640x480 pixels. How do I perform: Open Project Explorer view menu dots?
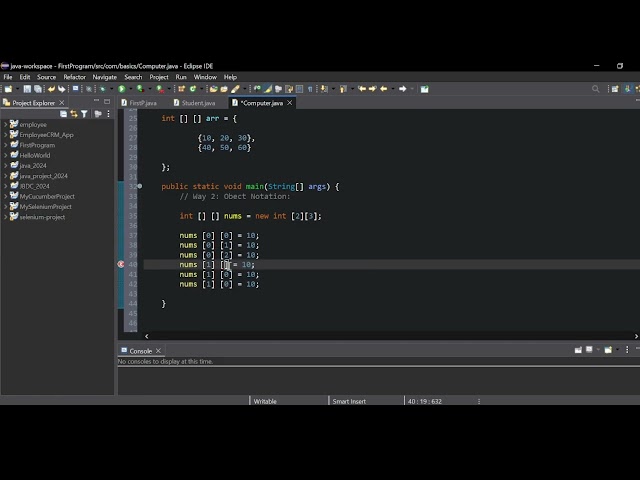[x=108, y=114]
